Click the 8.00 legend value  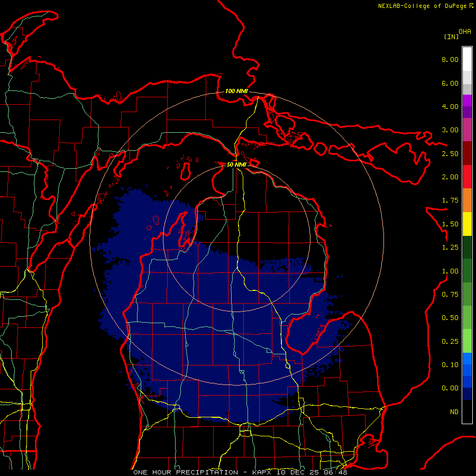[x=450, y=59]
